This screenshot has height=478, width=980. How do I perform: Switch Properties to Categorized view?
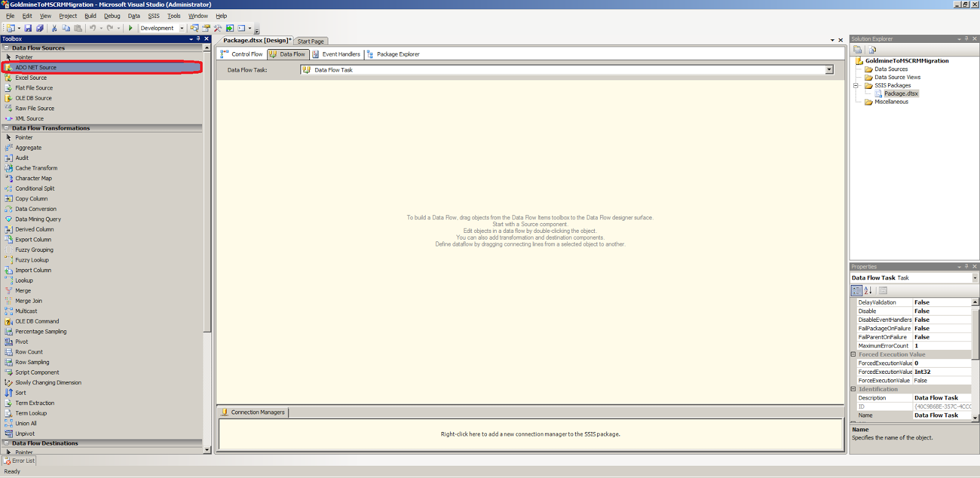click(856, 290)
